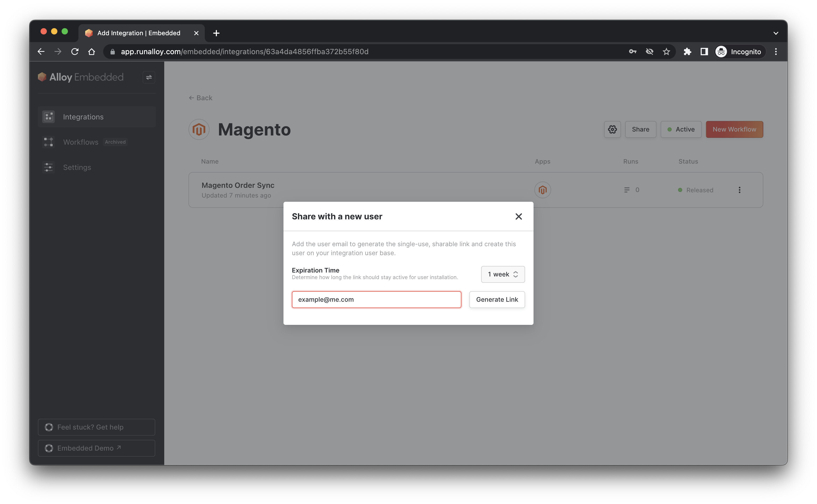Open the Chrome three-dot menu
817x504 pixels.
pyautogui.click(x=776, y=52)
